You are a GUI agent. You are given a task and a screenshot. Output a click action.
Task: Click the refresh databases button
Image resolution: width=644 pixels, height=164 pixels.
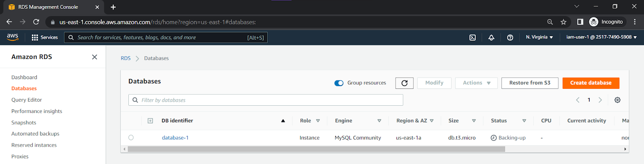pos(405,83)
